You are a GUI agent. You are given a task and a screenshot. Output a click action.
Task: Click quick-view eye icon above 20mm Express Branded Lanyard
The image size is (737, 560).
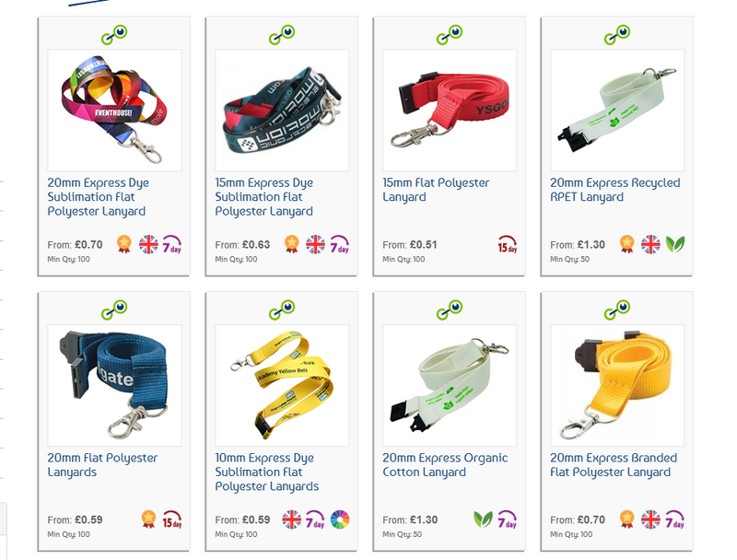point(617,309)
